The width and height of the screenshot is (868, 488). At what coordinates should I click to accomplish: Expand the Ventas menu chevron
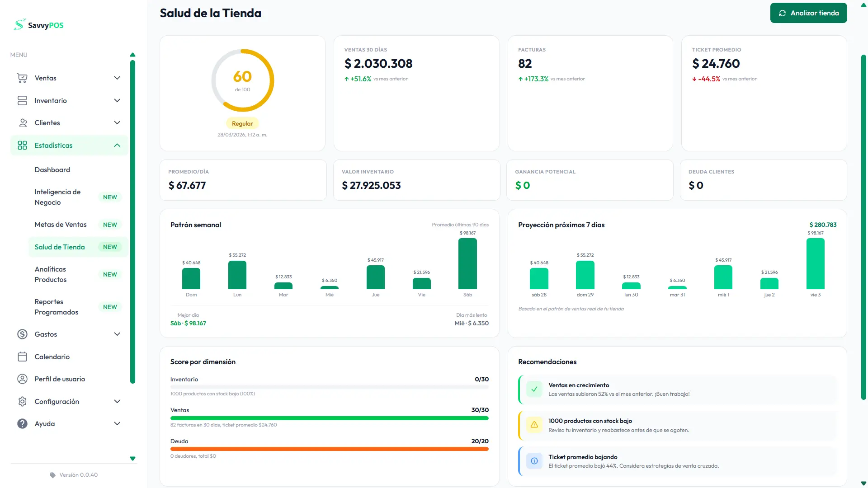(117, 78)
